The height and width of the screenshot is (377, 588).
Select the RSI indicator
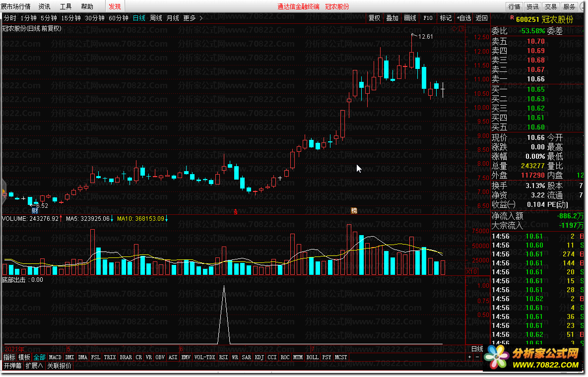pyautogui.click(x=223, y=358)
